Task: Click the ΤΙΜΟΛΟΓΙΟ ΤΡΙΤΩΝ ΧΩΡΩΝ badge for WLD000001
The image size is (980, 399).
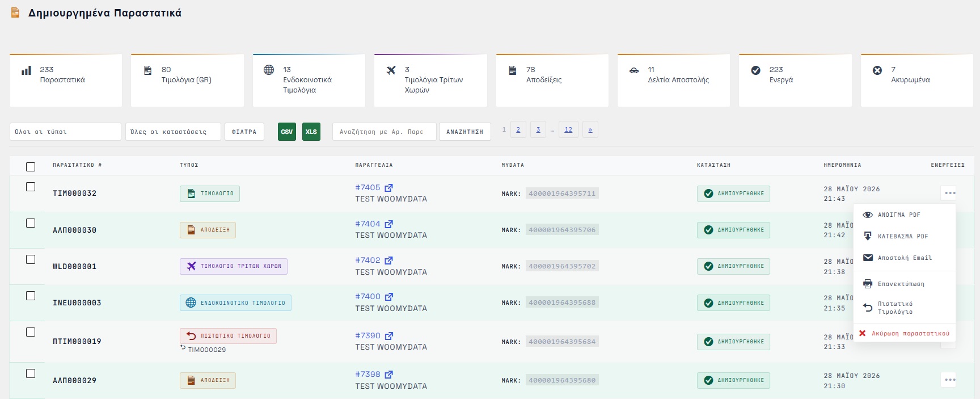Action: click(x=234, y=266)
